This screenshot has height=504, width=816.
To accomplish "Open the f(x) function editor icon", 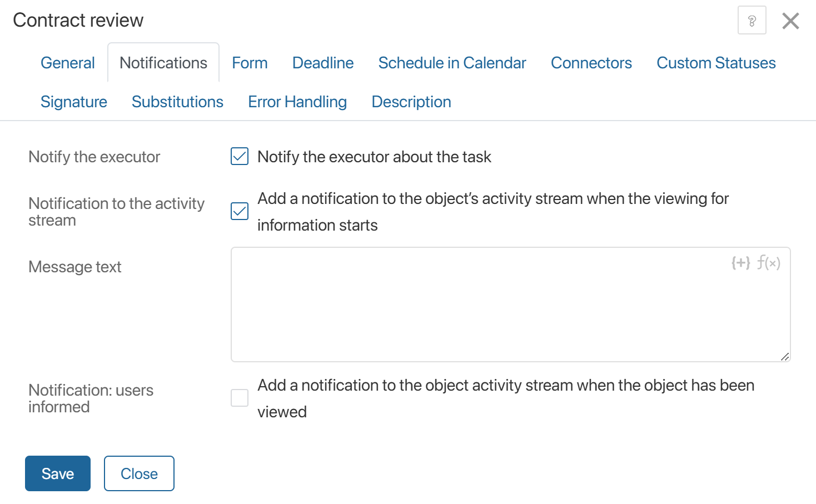I will (769, 263).
